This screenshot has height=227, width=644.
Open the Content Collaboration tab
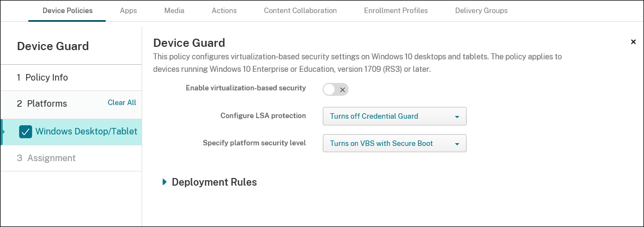[x=300, y=11]
